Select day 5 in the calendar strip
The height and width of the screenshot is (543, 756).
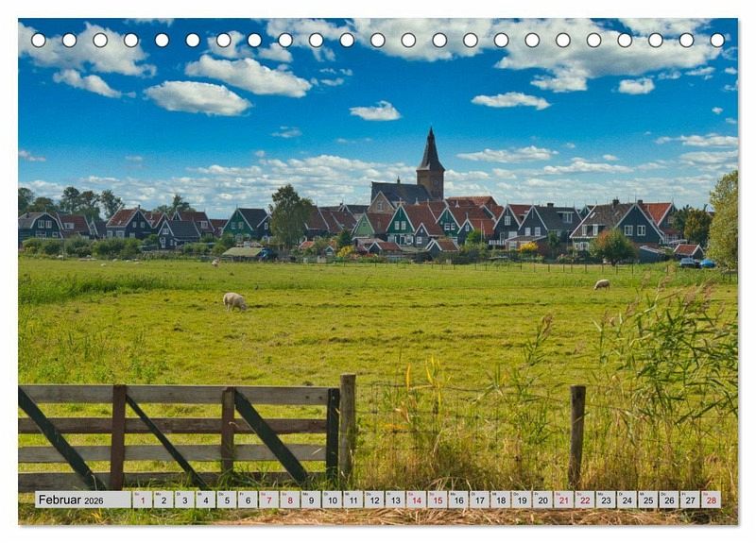click(x=227, y=500)
